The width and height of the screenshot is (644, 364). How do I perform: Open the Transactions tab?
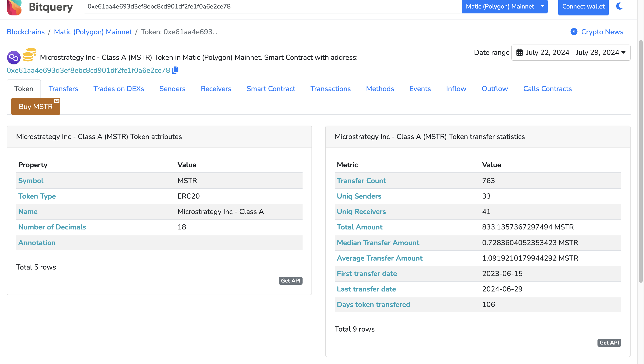tap(330, 89)
